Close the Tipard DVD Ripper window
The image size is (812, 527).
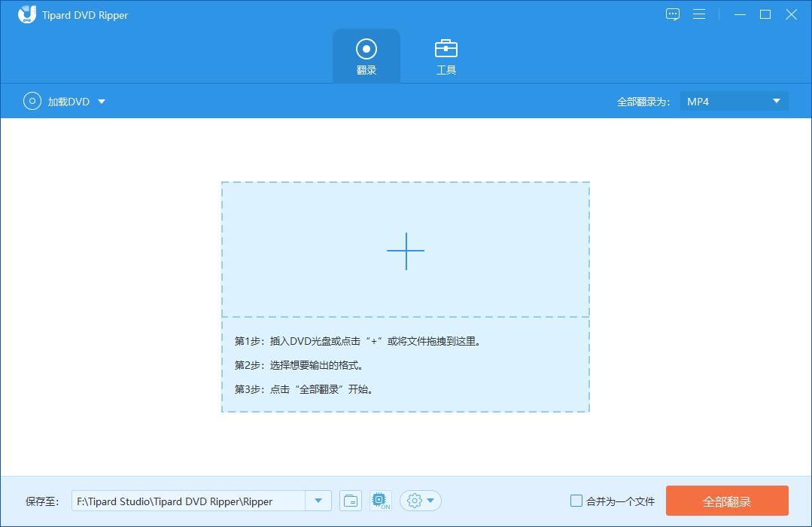tap(791, 14)
